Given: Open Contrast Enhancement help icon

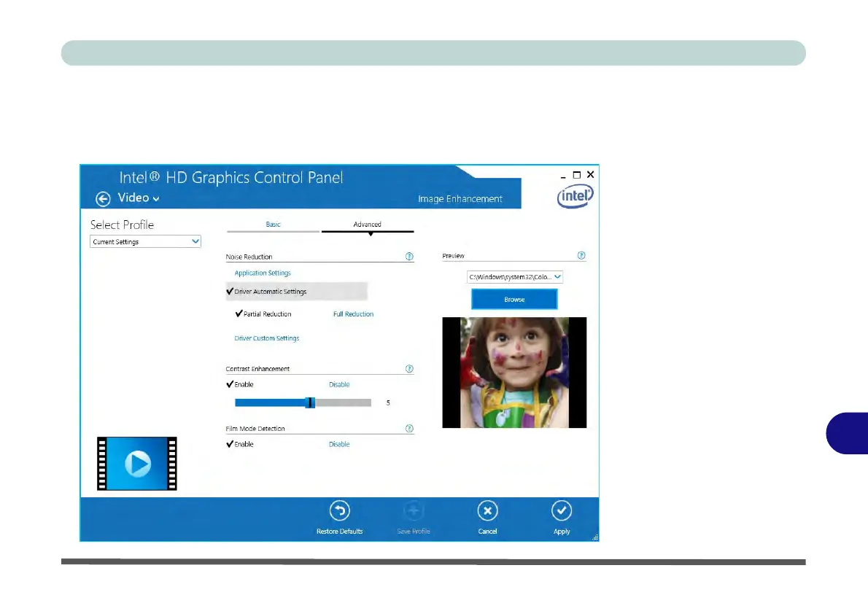Looking at the screenshot, I should tap(409, 369).
